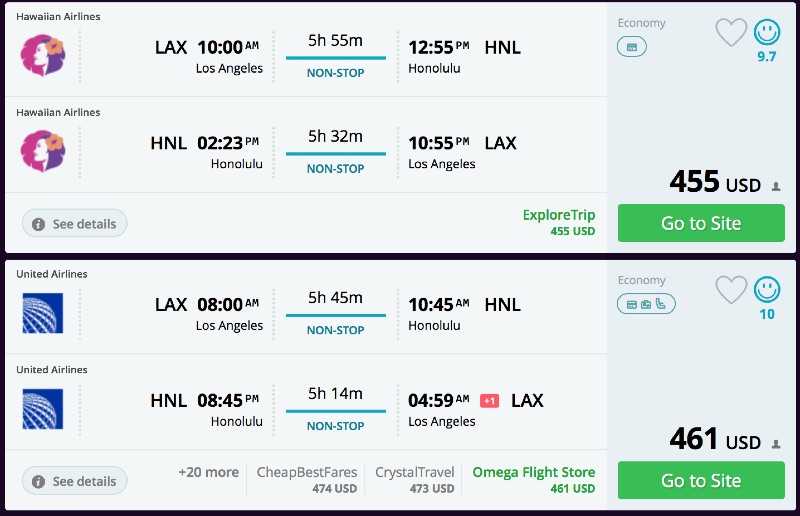
Task: Expand See details for United Airlines flight
Action: coord(75,481)
